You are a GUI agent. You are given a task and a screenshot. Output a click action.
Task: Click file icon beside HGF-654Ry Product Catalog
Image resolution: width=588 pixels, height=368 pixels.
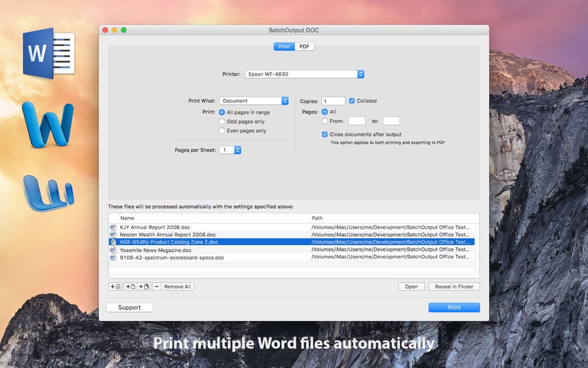tap(113, 242)
